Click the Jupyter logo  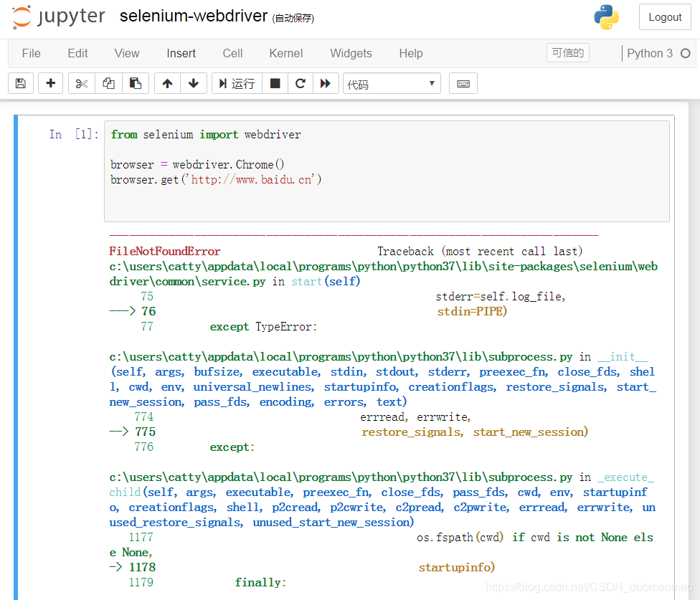59,17
